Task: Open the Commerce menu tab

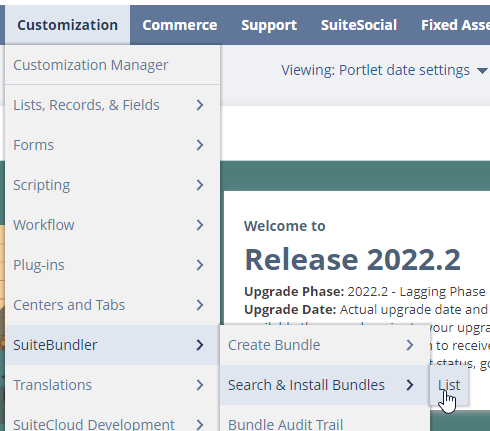Action: (x=180, y=25)
